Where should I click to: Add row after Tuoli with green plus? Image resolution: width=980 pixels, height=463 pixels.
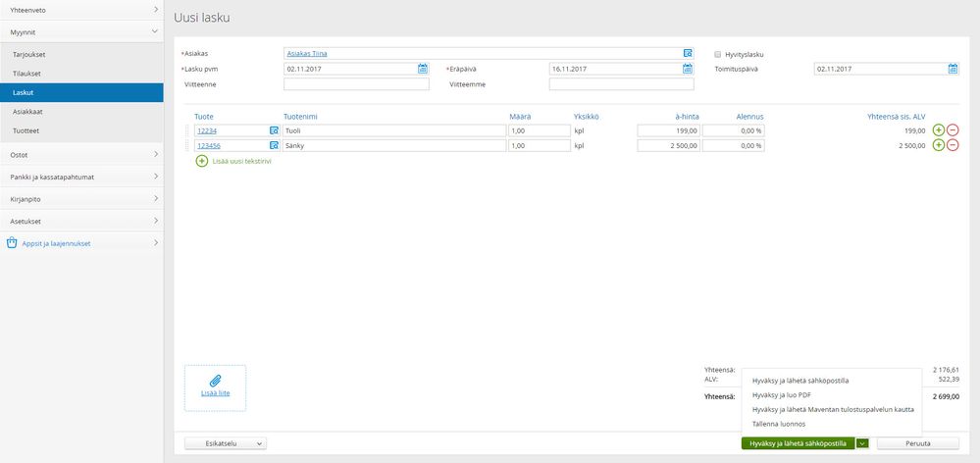coord(938,130)
